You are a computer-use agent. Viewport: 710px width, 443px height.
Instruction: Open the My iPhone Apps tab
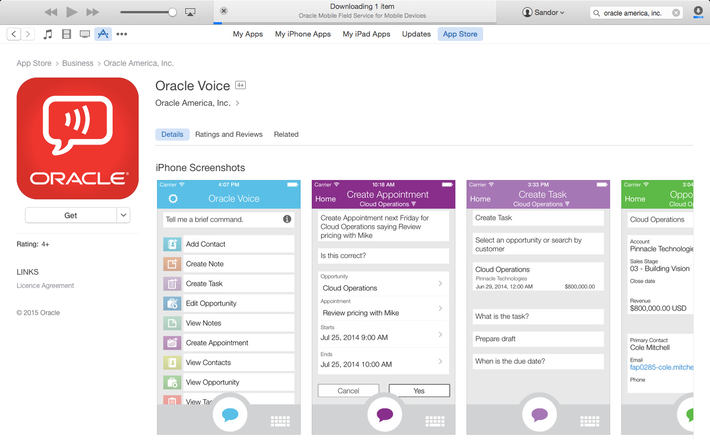(x=303, y=34)
